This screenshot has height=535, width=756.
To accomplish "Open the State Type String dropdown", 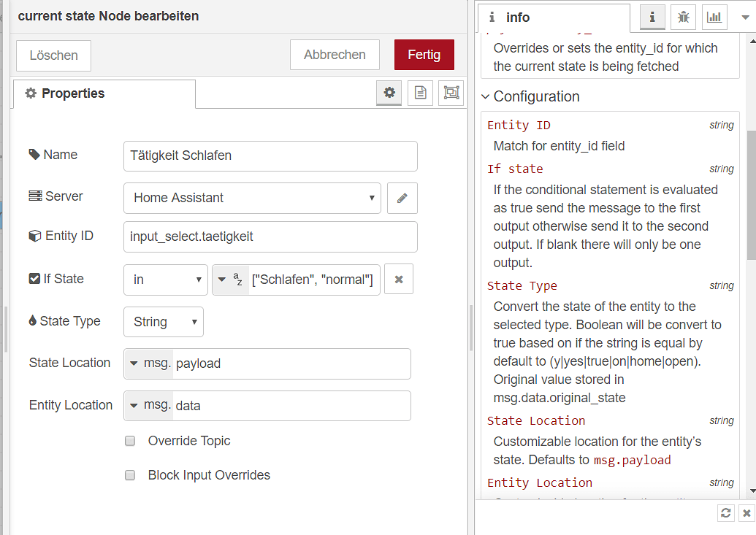I will [x=163, y=322].
